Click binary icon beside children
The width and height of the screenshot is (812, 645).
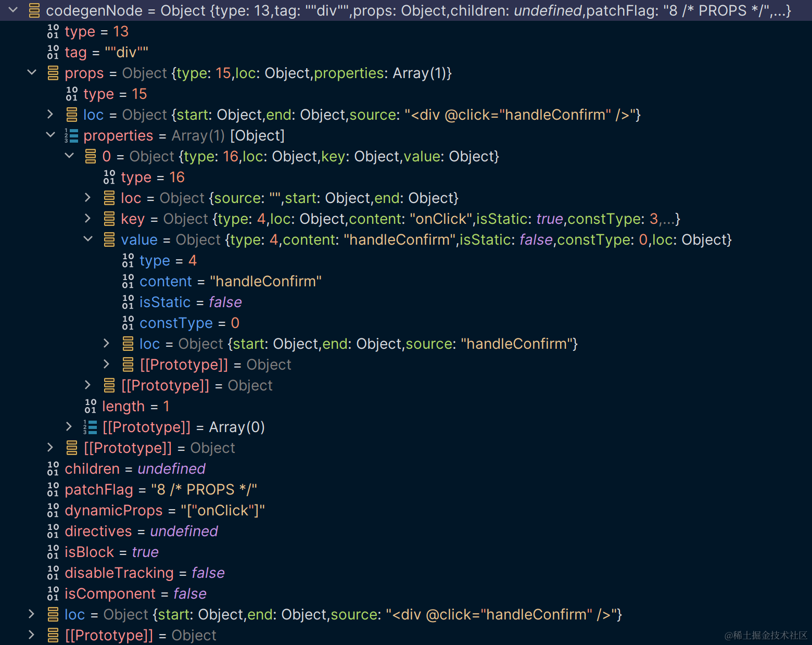click(53, 469)
